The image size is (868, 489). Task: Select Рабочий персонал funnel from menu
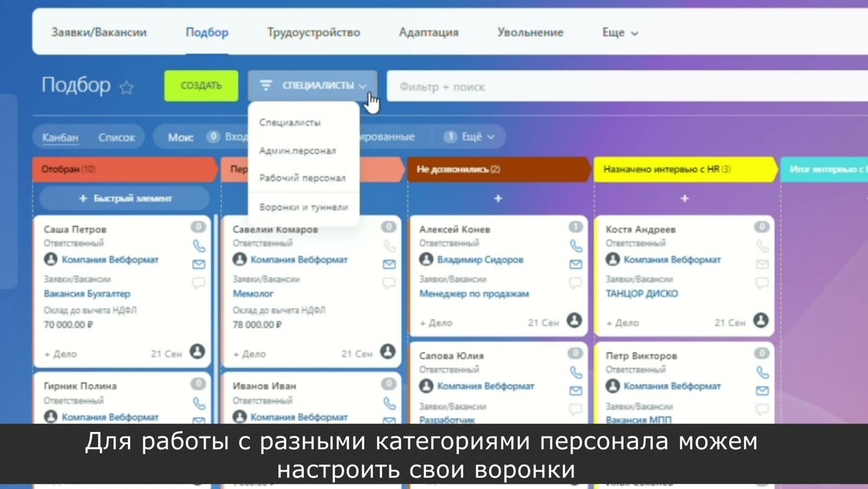coord(303,178)
